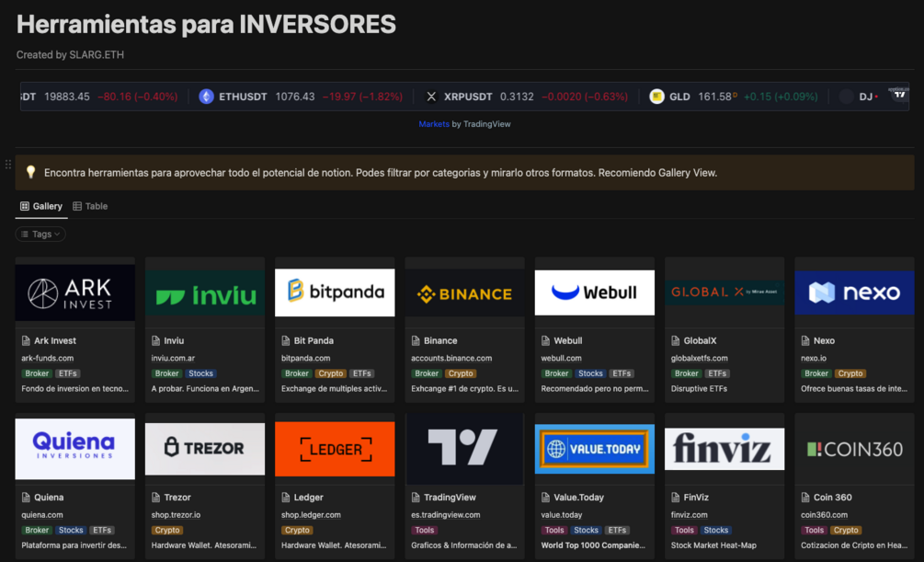This screenshot has width=924, height=562.
Task: Click the GLD price 161.58
Action: click(x=714, y=97)
